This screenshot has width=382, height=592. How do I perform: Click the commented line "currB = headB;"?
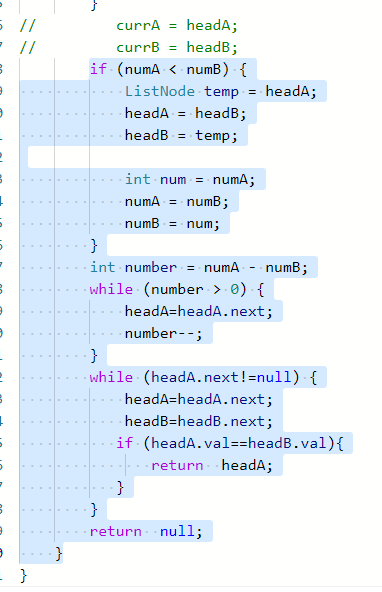(x=177, y=48)
